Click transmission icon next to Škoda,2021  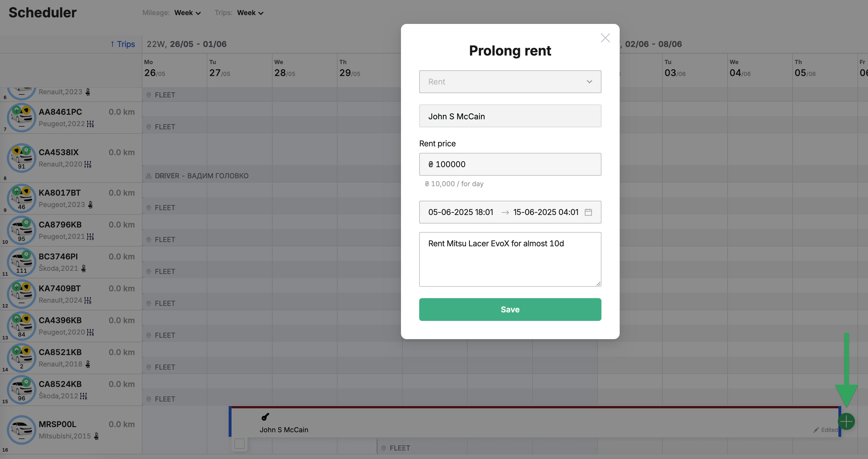(83, 269)
